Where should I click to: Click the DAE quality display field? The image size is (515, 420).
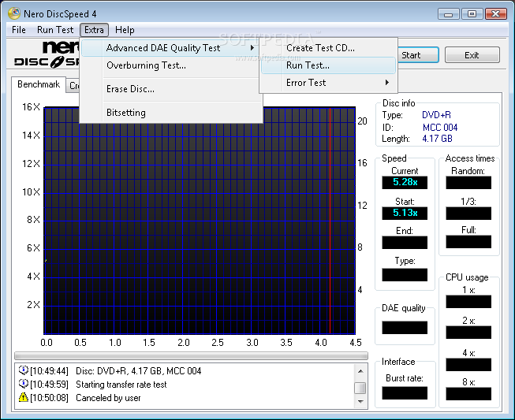(x=405, y=328)
